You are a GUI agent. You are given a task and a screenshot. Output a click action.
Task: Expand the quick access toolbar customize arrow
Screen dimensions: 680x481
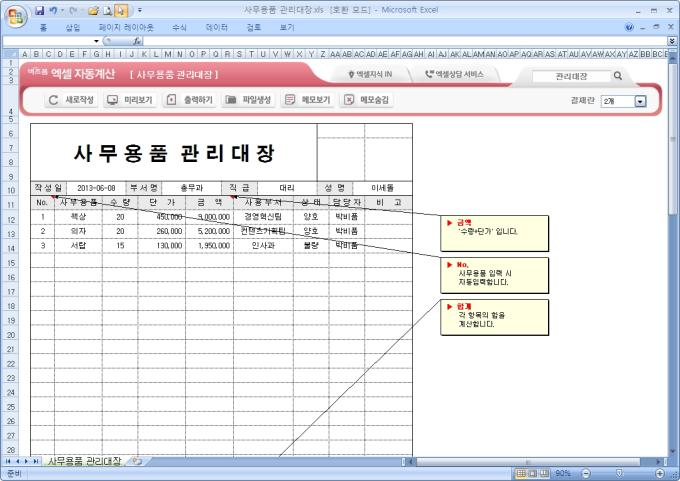[x=140, y=10]
